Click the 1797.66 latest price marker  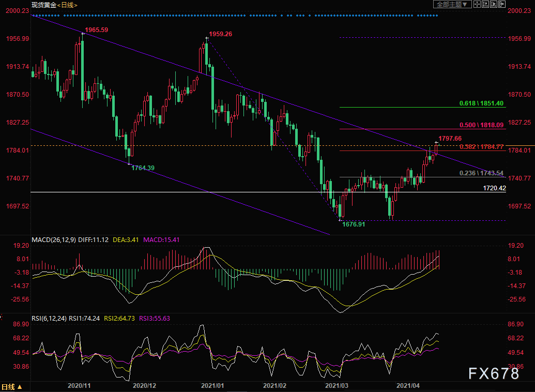[x=450, y=138]
